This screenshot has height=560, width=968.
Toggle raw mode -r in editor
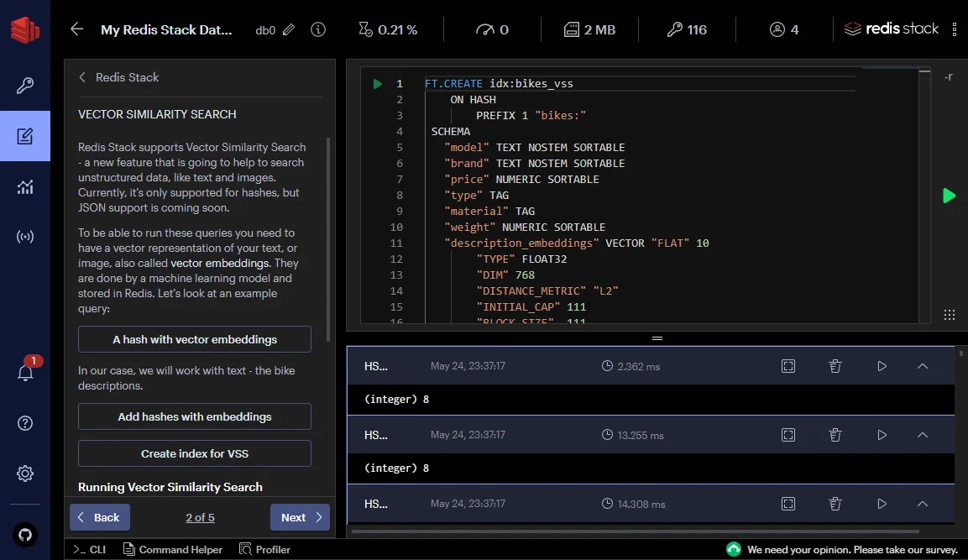point(948,77)
